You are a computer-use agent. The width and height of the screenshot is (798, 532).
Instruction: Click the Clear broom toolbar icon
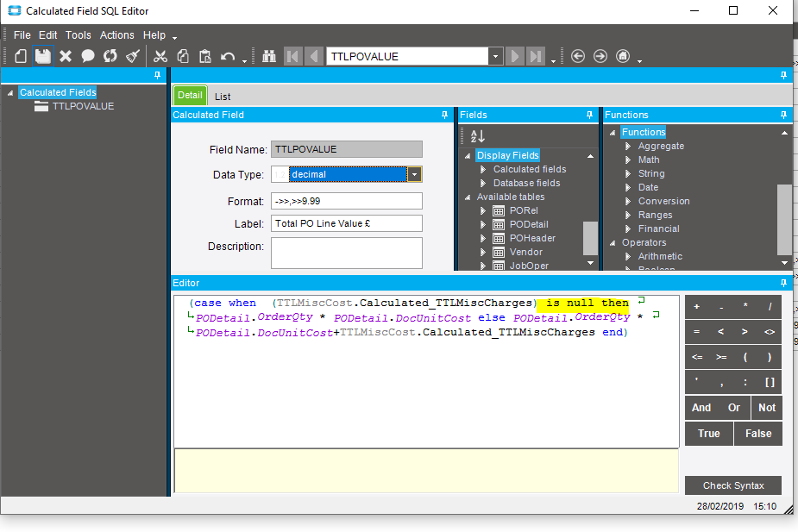tap(133, 56)
